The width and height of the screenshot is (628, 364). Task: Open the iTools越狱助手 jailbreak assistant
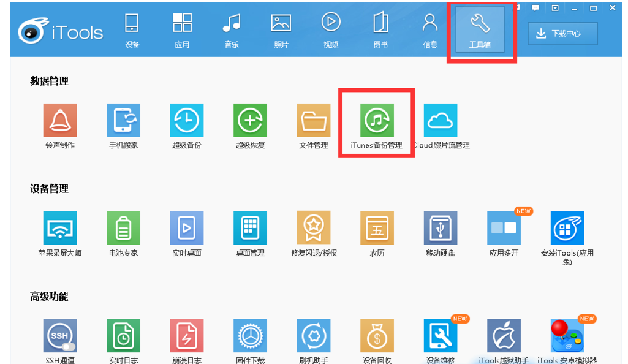[504, 336]
